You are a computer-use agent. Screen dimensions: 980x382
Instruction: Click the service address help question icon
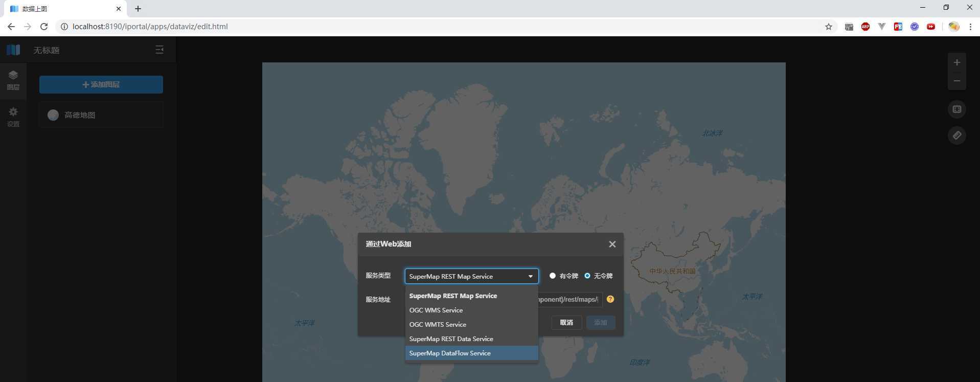pos(610,299)
